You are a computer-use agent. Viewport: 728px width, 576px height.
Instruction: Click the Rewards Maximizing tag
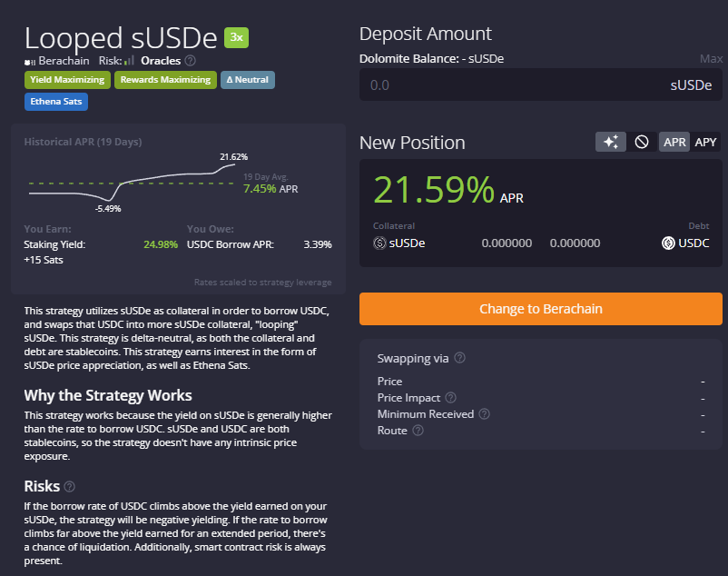[x=165, y=80]
